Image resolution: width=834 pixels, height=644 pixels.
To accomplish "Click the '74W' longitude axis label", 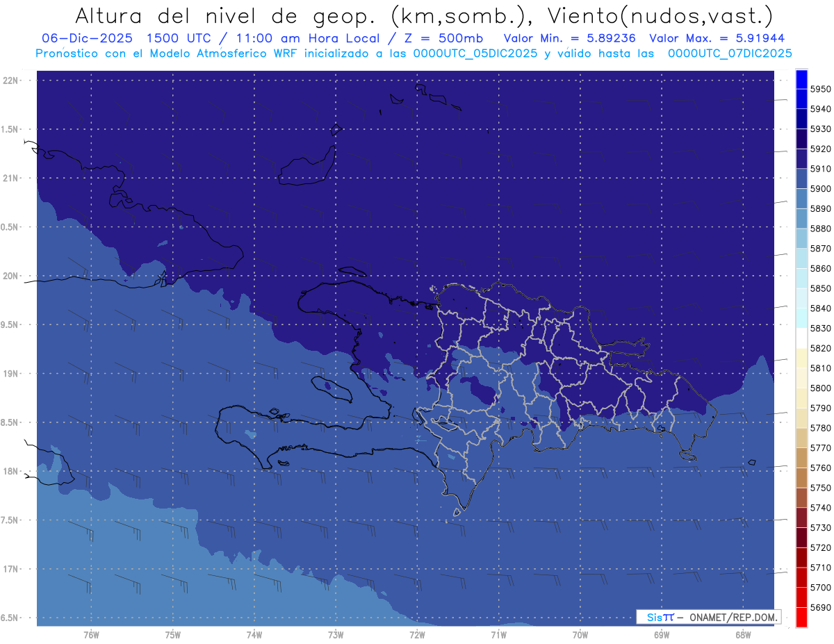I will tap(254, 635).
